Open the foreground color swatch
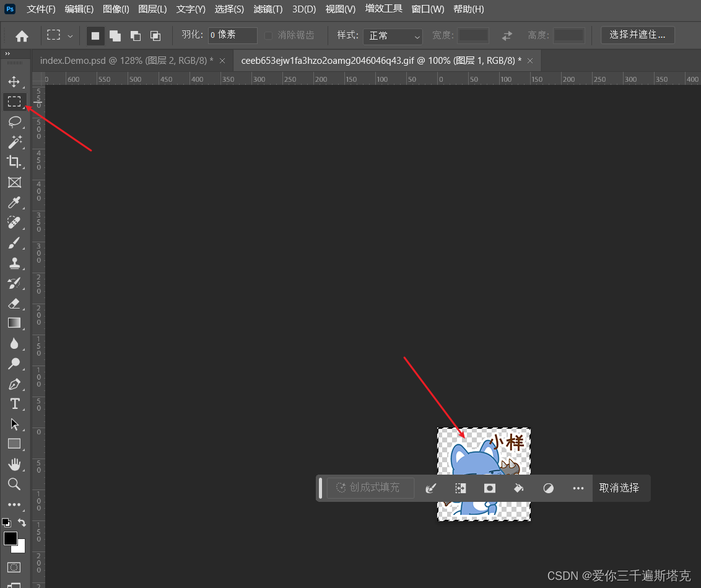This screenshot has height=588, width=701. [x=10, y=539]
